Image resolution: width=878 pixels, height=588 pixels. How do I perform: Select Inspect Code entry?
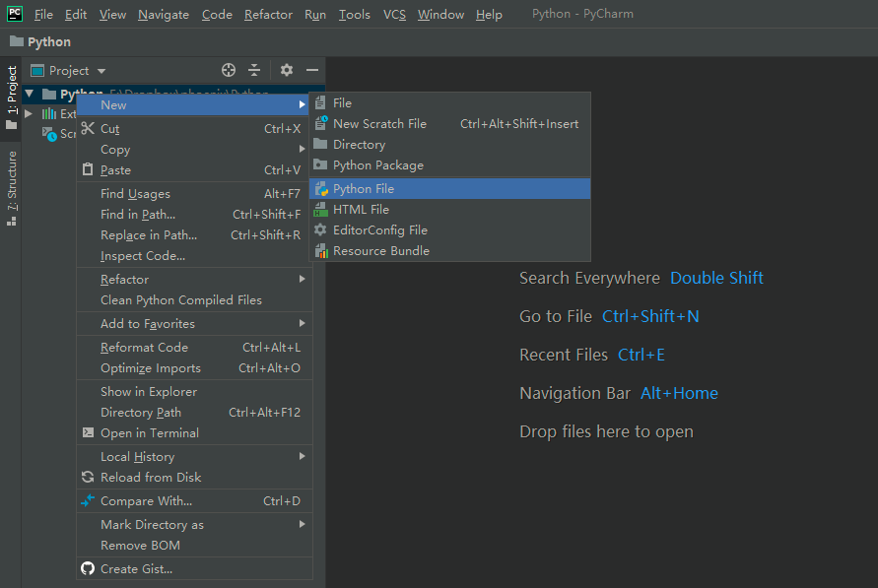[194, 256]
